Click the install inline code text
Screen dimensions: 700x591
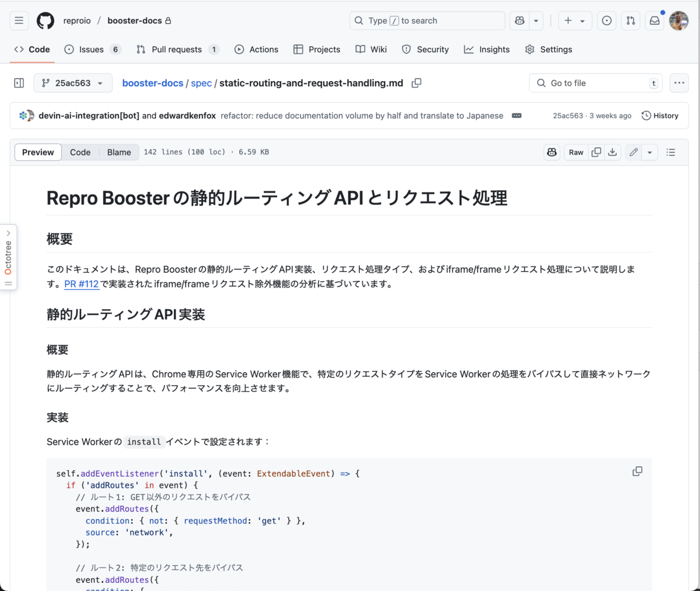144,442
